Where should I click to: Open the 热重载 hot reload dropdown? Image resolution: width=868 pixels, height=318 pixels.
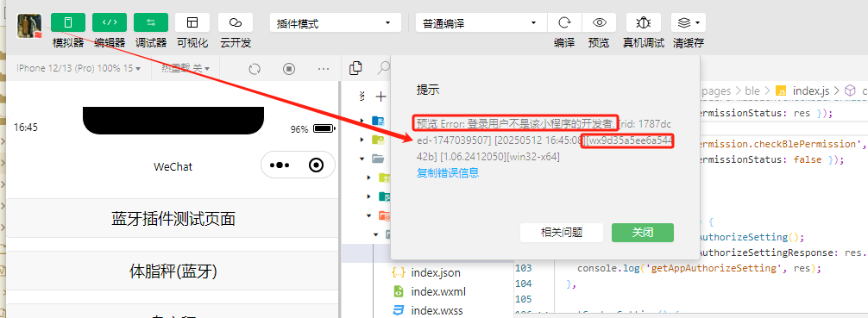pyautogui.click(x=186, y=68)
